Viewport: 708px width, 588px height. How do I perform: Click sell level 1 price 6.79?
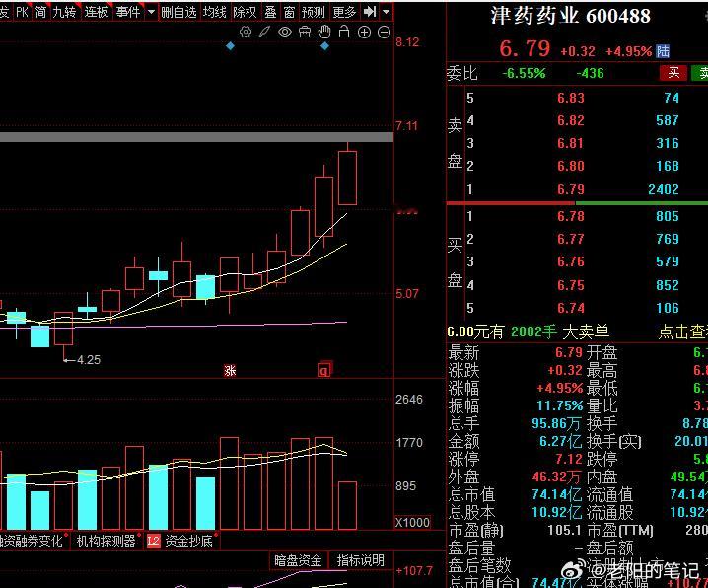pyautogui.click(x=571, y=189)
